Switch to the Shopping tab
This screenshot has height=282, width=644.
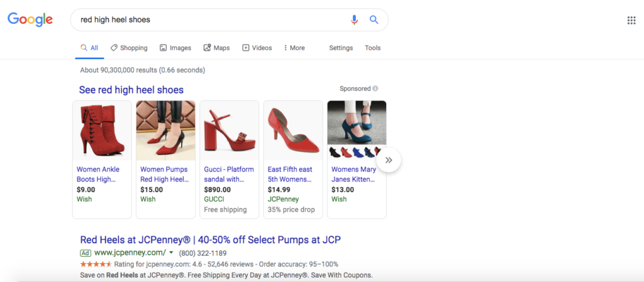click(x=129, y=48)
